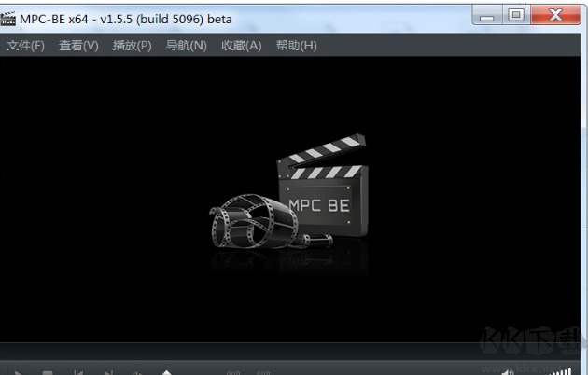Open the 查看(V) menu
Screen dimensions: 588x375
[x=78, y=46]
